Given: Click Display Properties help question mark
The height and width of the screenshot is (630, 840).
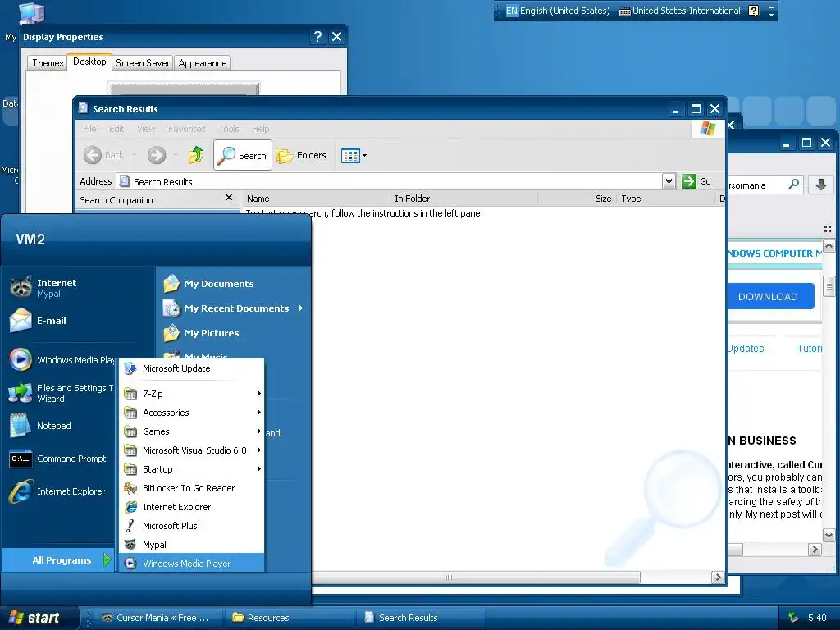Looking at the screenshot, I should [x=317, y=36].
